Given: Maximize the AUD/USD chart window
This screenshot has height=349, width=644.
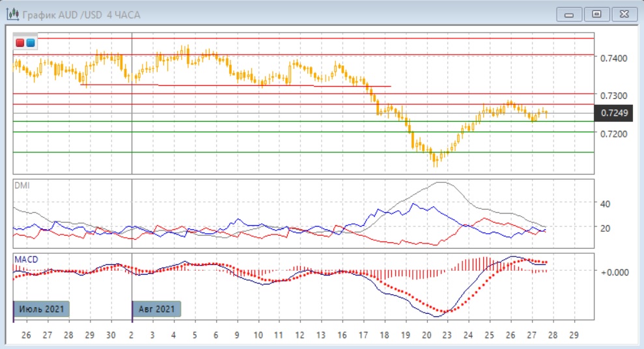Looking at the screenshot, I should point(596,14).
